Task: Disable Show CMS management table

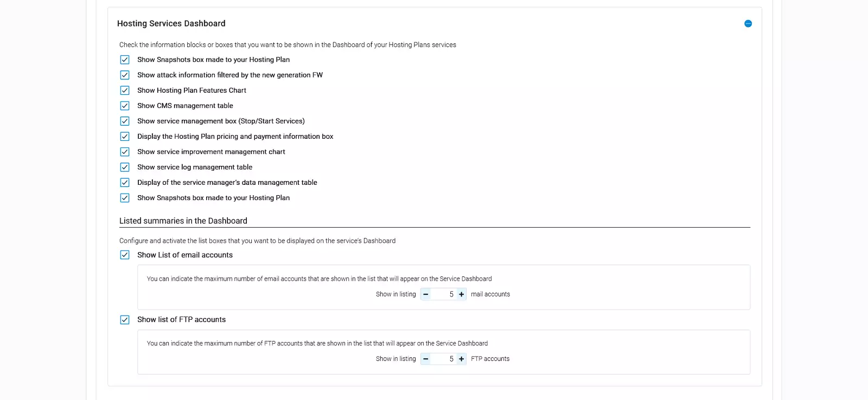Action: point(125,106)
